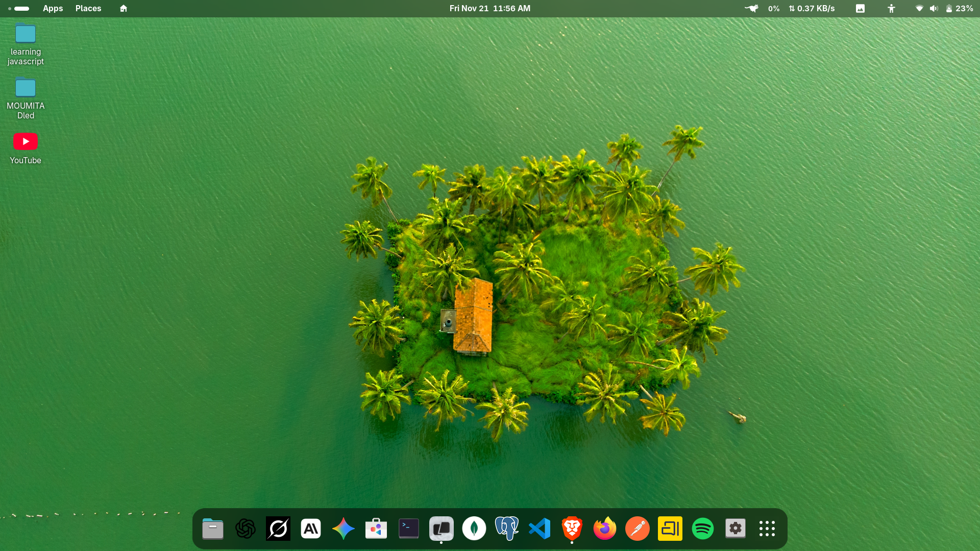Screen dimensions: 980x551
Task: Open the Places menu
Action: 88,8
